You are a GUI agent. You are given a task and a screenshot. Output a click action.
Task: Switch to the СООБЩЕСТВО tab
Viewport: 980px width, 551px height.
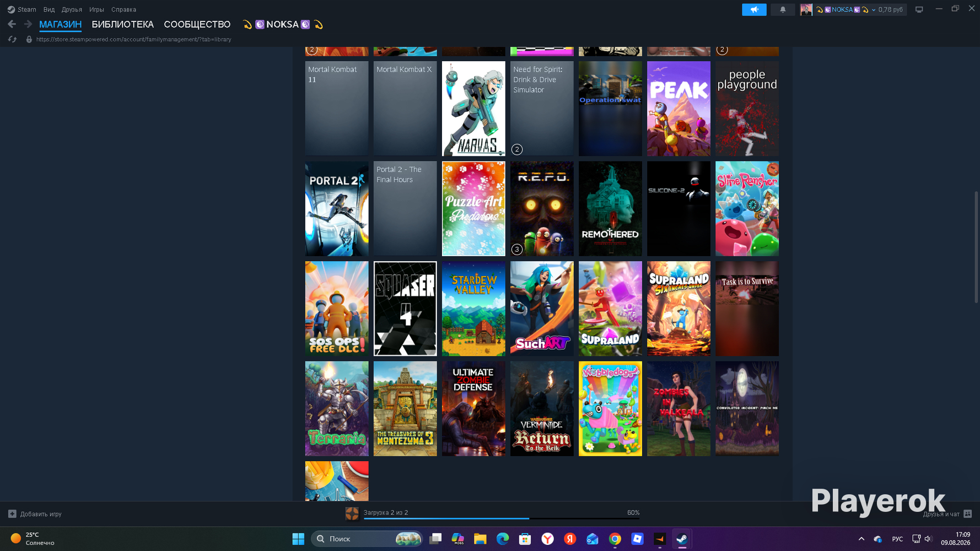point(197,24)
